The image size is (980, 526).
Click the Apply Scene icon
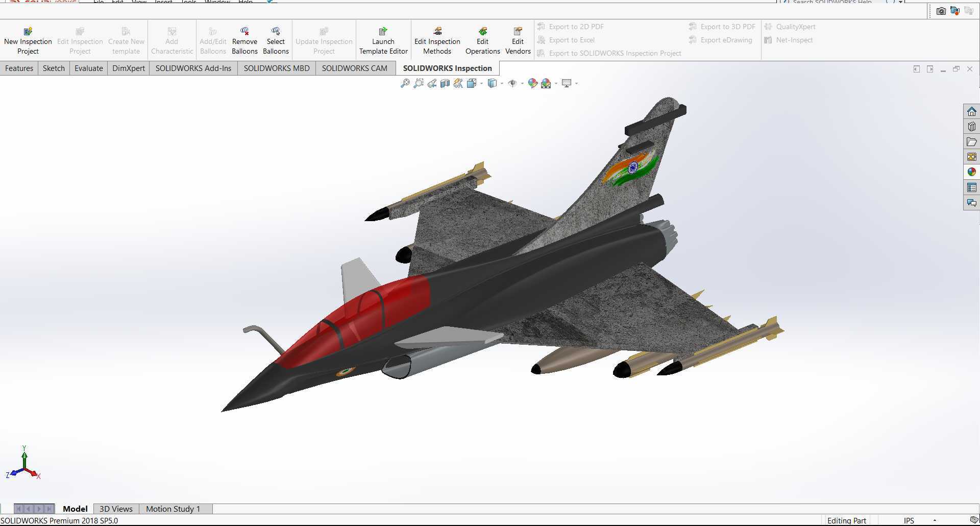click(x=546, y=83)
